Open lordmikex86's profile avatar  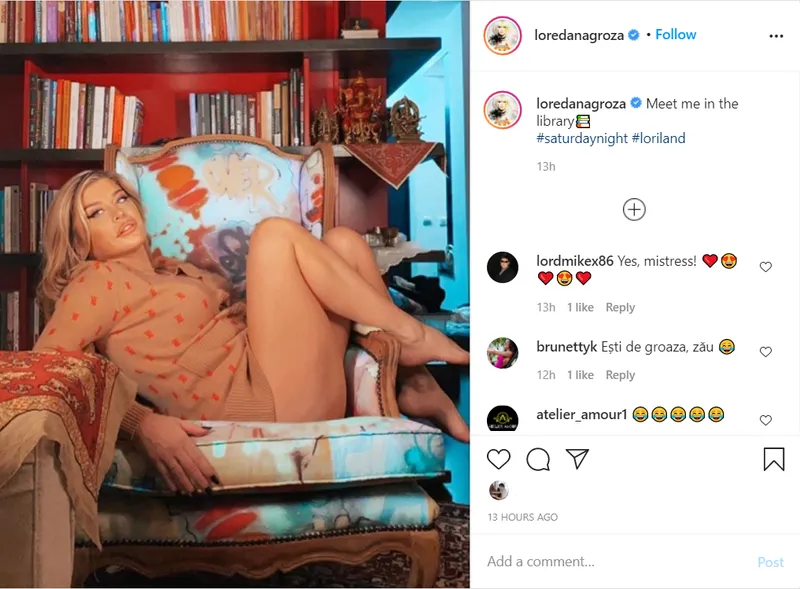503,267
